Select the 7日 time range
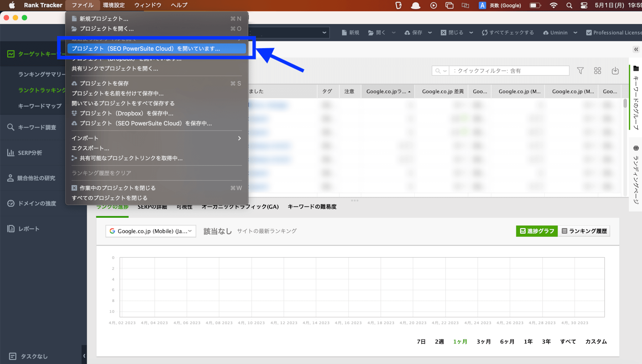 [421, 341]
